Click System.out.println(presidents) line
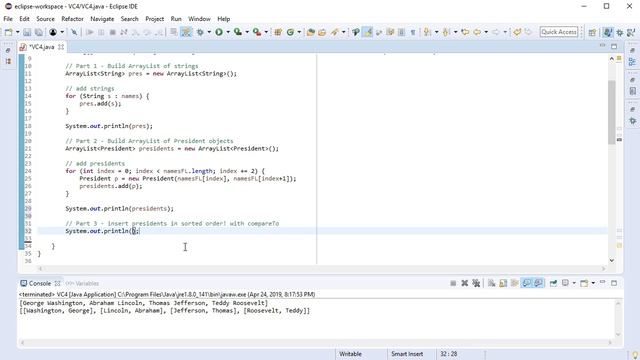 pyautogui.click(x=120, y=209)
